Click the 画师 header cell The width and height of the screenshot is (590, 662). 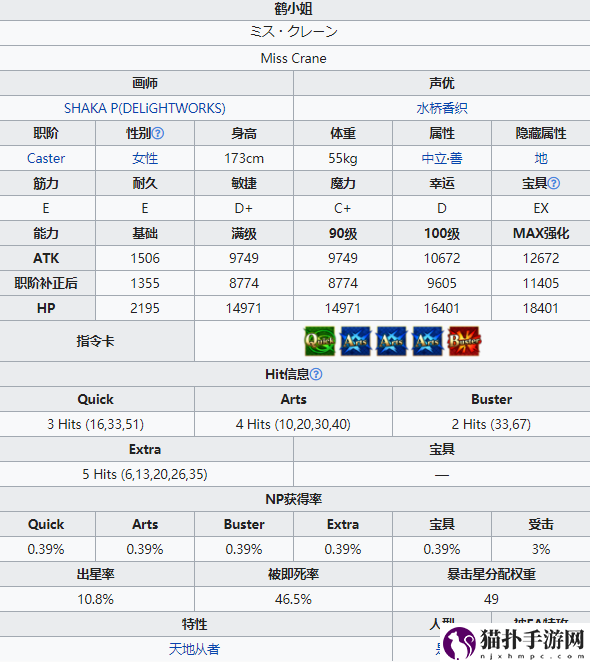(x=145, y=83)
